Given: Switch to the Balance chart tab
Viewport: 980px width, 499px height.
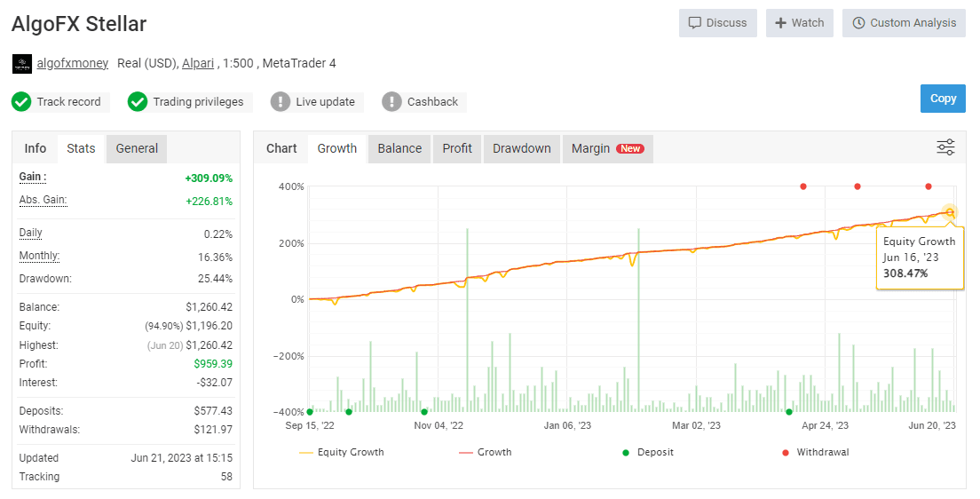Looking at the screenshot, I should [x=399, y=149].
